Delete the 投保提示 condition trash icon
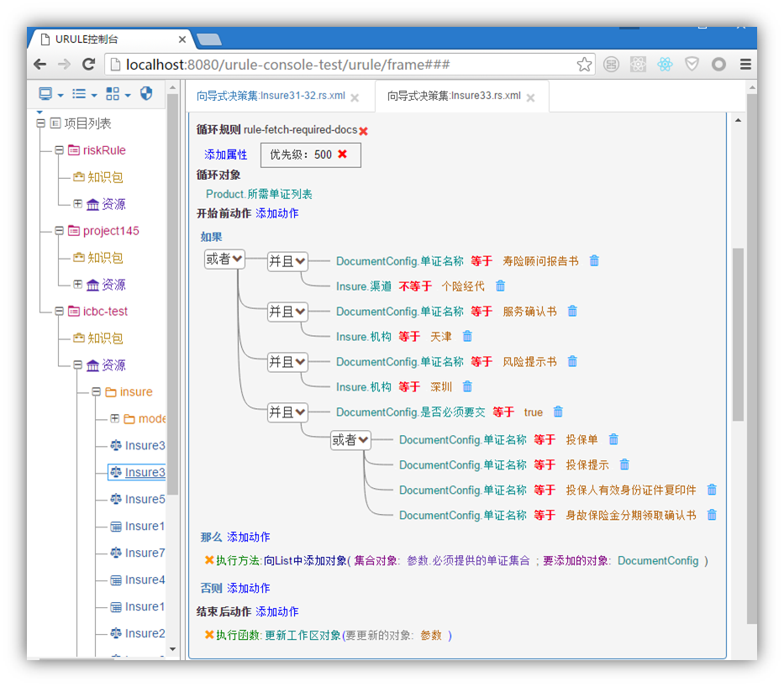The height and width of the screenshot is (687, 784). point(624,464)
